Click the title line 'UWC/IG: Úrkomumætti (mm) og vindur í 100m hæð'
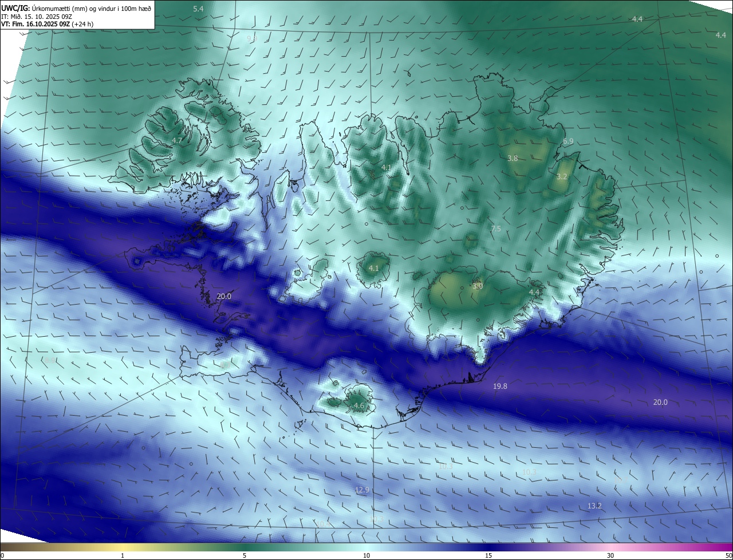Image resolution: width=733 pixels, height=560 pixels. (76, 8)
